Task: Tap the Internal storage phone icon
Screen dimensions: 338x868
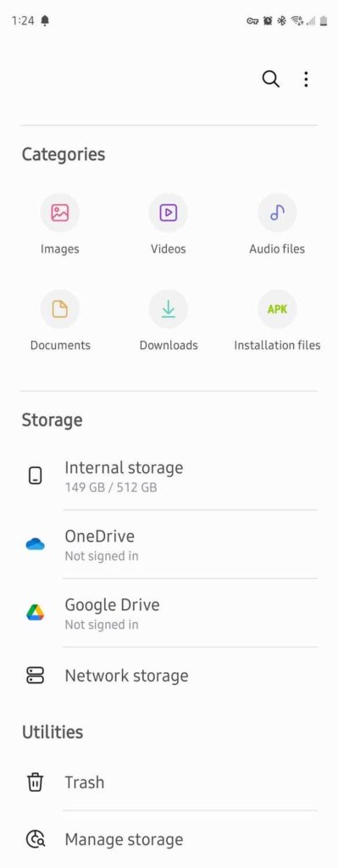Action: (36, 476)
